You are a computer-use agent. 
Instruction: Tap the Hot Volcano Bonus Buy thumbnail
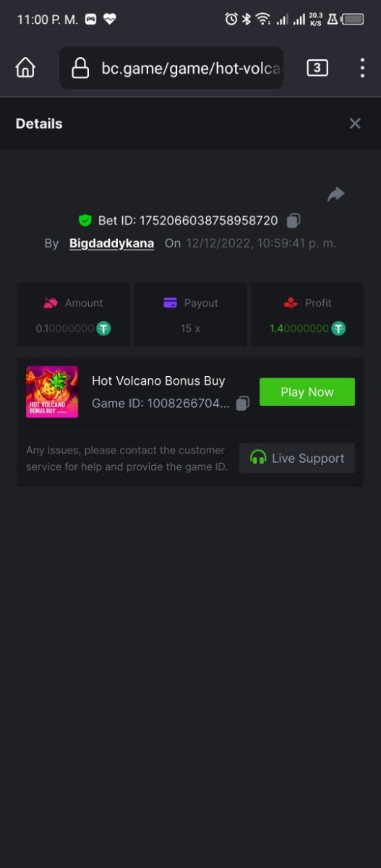(52, 391)
